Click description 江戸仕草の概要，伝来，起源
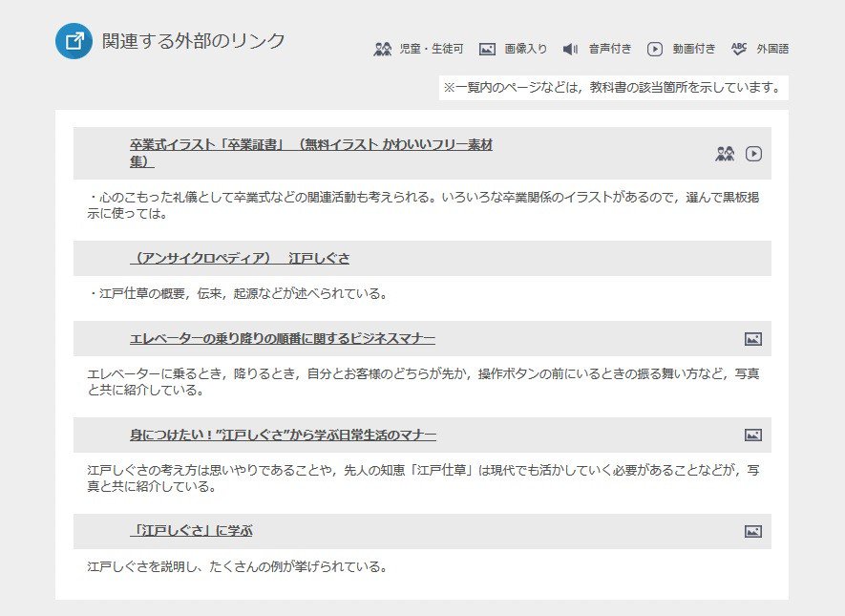The image size is (845, 616). point(237,294)
